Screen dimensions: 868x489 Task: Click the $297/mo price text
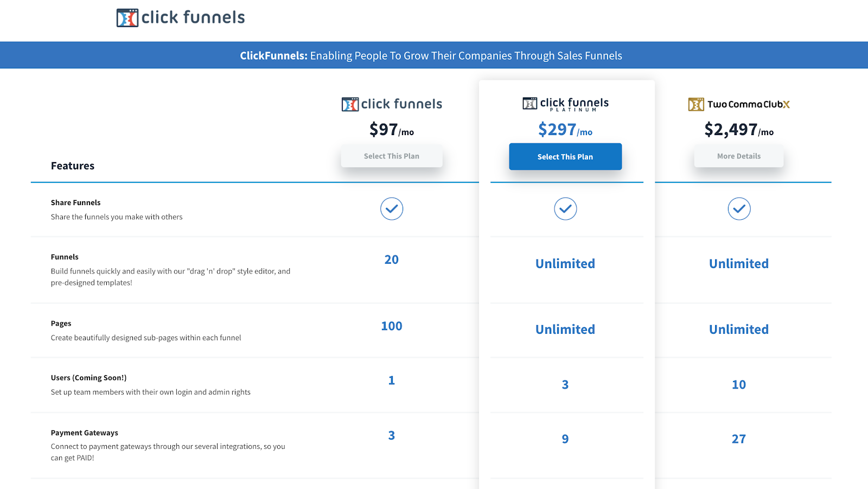pyautogui.click(x=565, y=130)
